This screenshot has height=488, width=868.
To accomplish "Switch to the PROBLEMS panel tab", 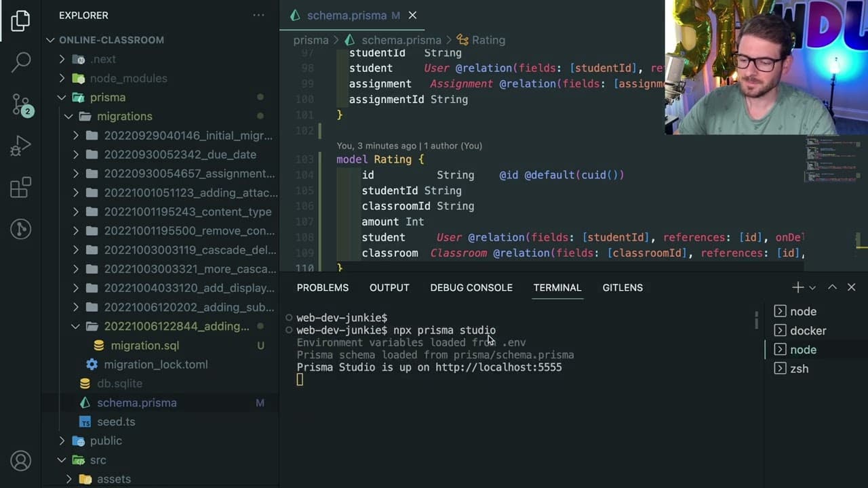I will pos(322,287).
